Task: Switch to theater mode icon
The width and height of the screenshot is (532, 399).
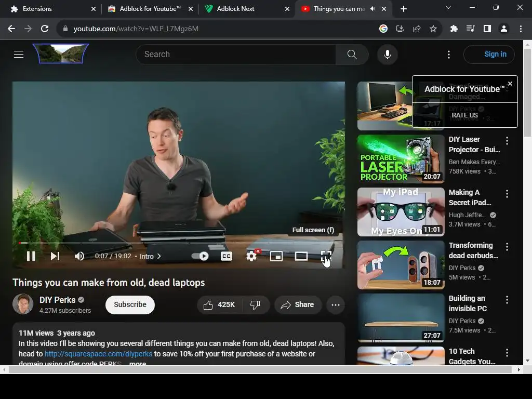Action: [x=301, y=256]
